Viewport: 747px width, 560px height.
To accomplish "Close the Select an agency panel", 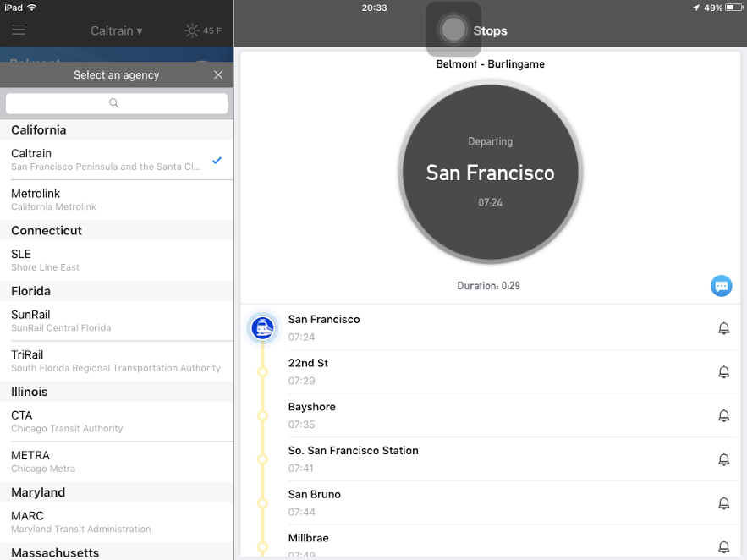I will [218, 74].
